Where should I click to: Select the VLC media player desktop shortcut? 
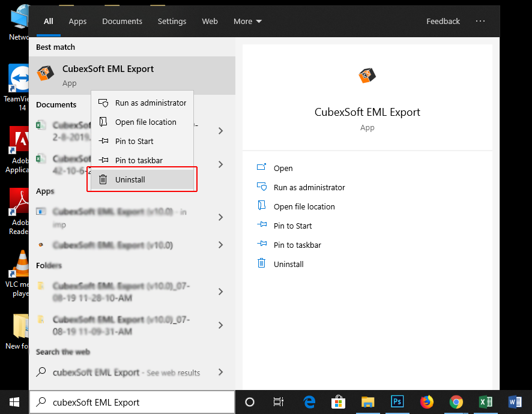point(17,273)
